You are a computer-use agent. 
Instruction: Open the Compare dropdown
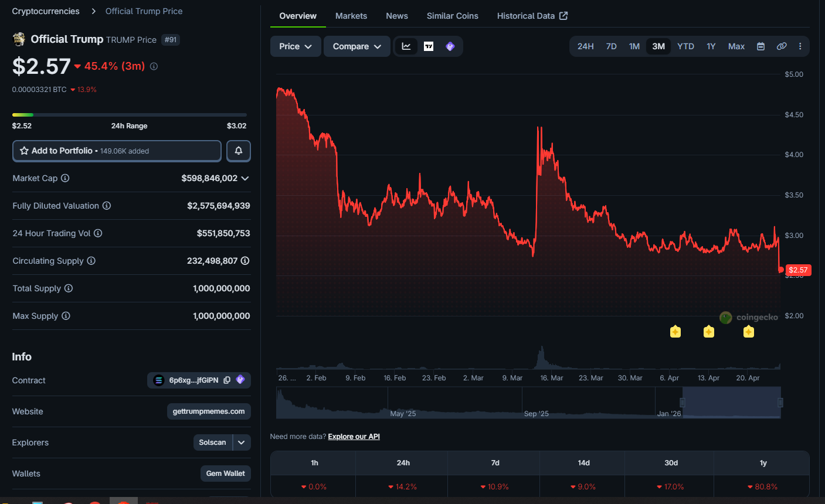(357, 46)
